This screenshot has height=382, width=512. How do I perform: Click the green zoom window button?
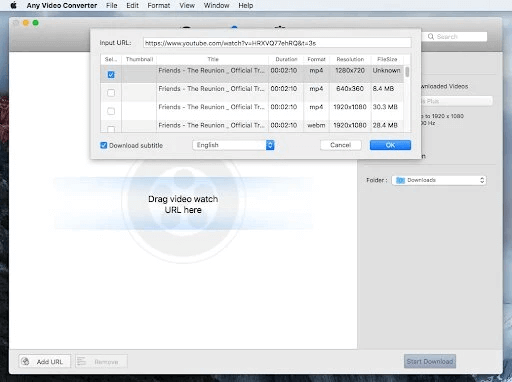36,23
